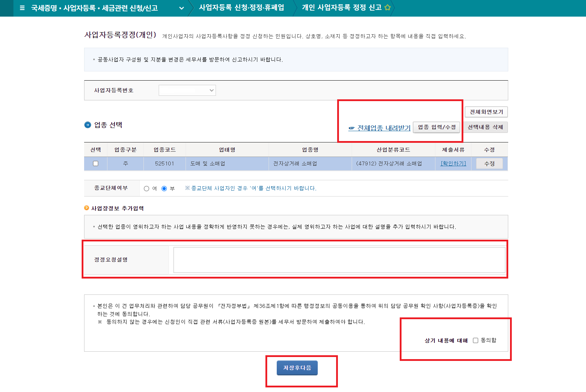The height and width of the screenshot is (392, 586).
Task: Click into the 정정요청설명 text field
Action: [339, 260]
